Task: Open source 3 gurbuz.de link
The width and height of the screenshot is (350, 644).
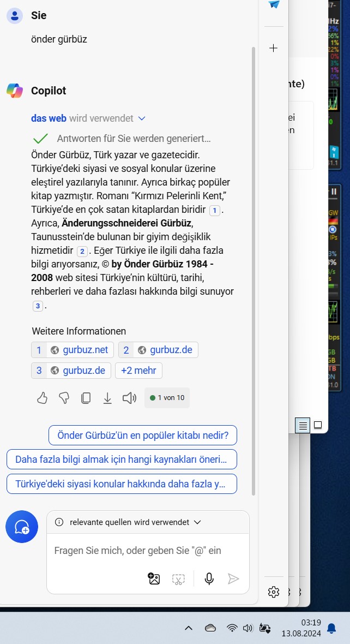Action: [x=71, y=371]
